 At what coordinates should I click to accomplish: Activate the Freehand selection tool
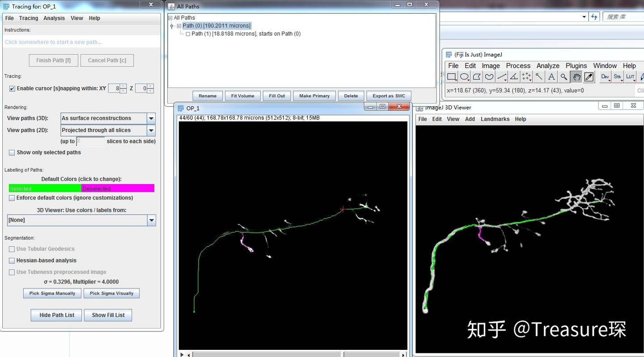(x=489, y=76)
